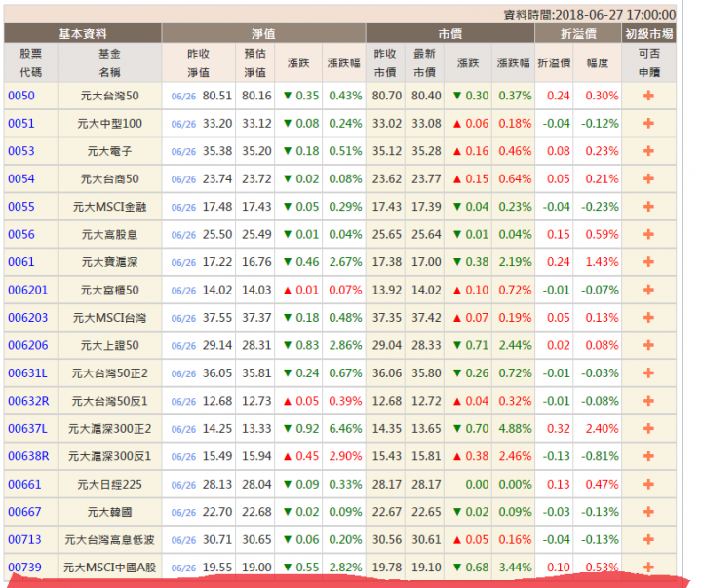702x588 pixels.
Task: Open stock code 00739 link
Action: coord(24,568)
